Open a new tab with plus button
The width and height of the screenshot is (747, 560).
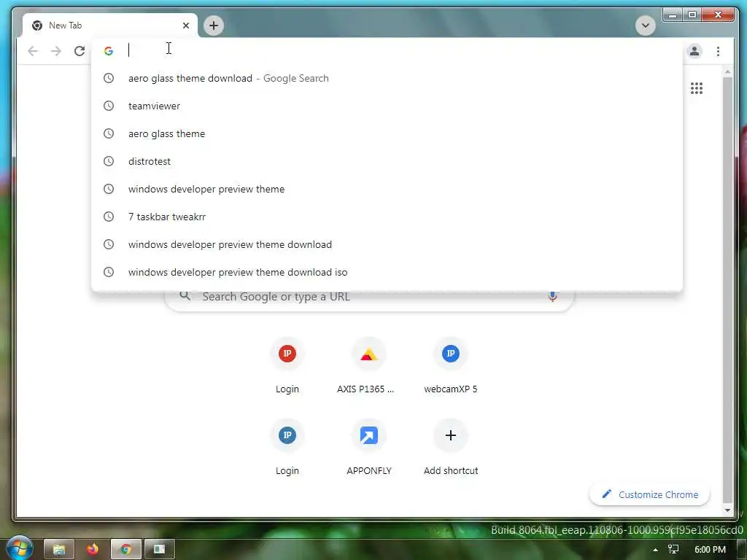click(214, 26)
